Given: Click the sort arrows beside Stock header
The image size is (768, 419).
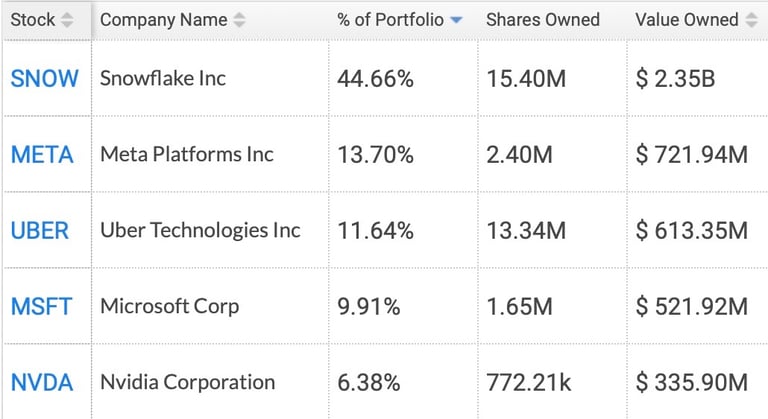Looking at the screenshot, I should pos(67,20).
